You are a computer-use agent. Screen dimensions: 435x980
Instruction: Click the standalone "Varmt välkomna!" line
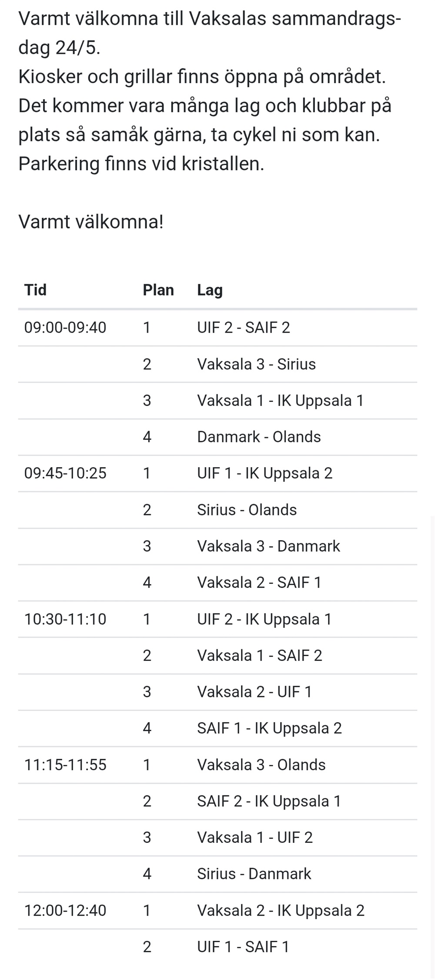click(x=91, y=222)
